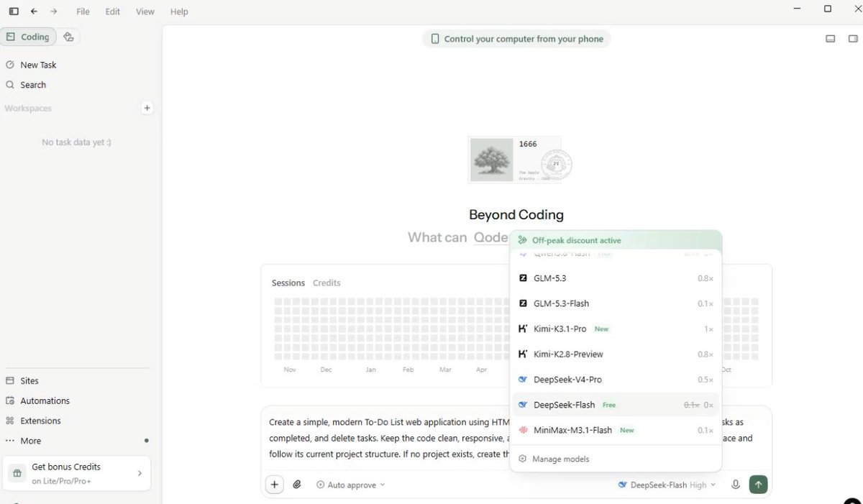Click the Workspaces heading in the sidebar
This screenshot has width=863, height=504.
click(28, 109)
